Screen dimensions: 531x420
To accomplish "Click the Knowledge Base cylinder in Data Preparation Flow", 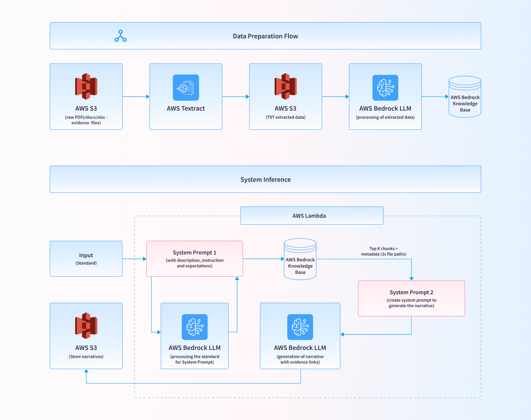I will click(x=465, y=97).
